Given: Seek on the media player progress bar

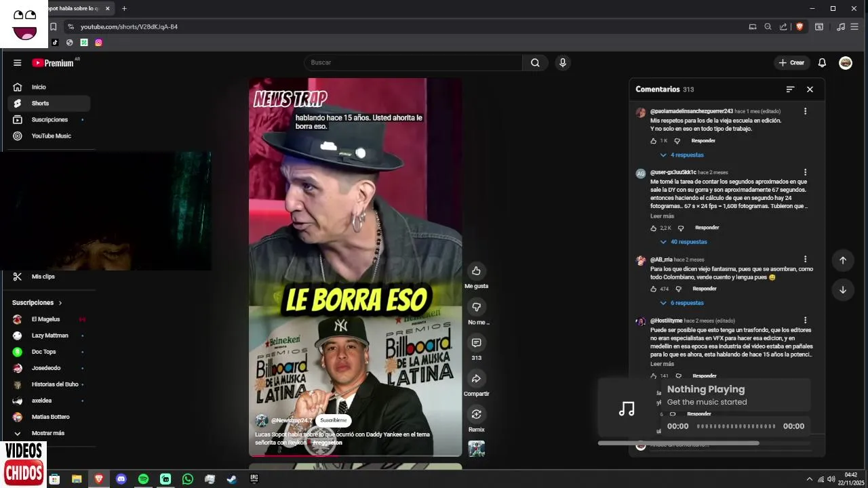Looking at the screenshot, I should pos(736,426).
